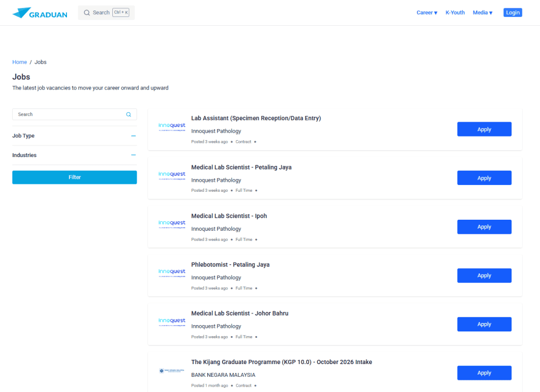The height and width of the screenshot is (392, 540).
Task: Open the Career dropdown menu
Action: (x=427, y=13)
